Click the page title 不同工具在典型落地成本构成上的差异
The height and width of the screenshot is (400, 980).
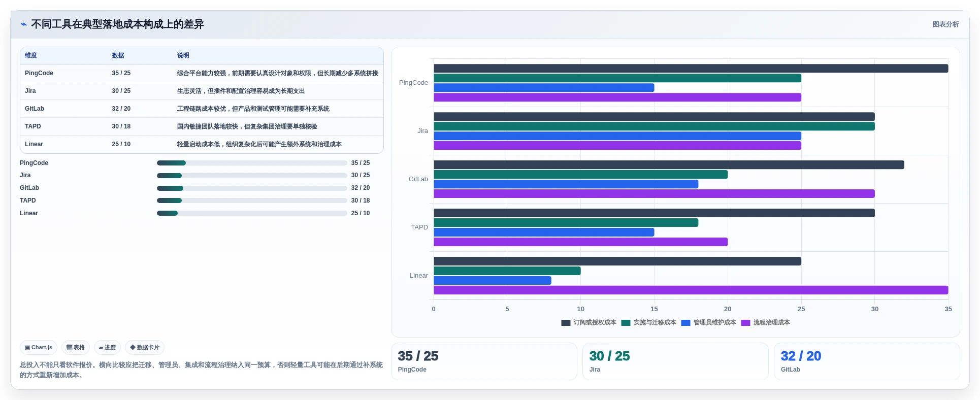click(x=117, y=24)
